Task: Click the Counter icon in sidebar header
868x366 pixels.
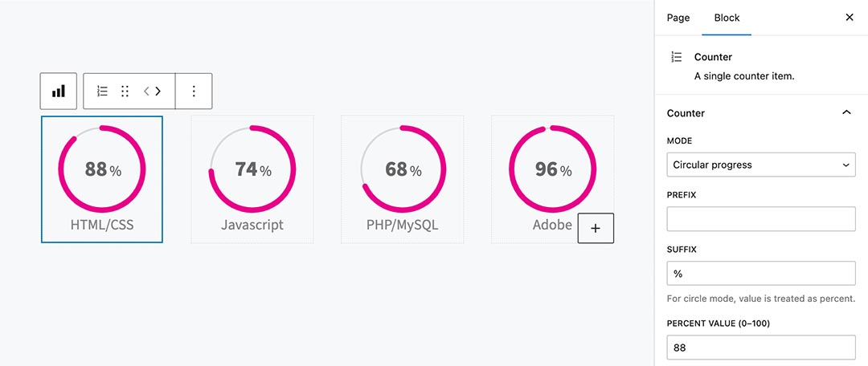Action: (677, 57)
